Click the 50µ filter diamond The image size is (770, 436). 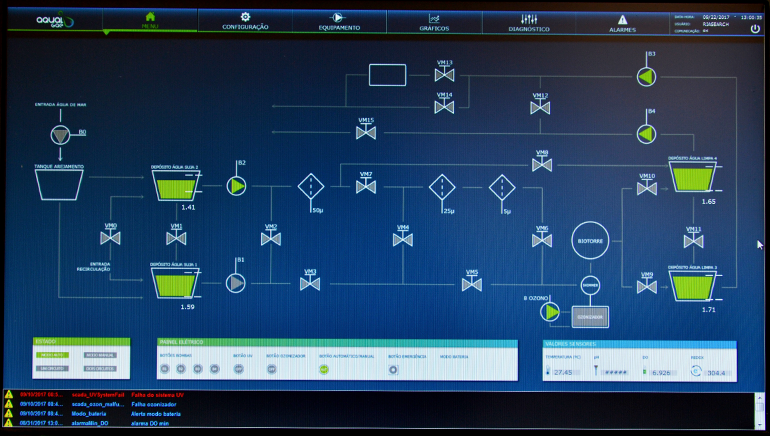[x=311, y=186]
